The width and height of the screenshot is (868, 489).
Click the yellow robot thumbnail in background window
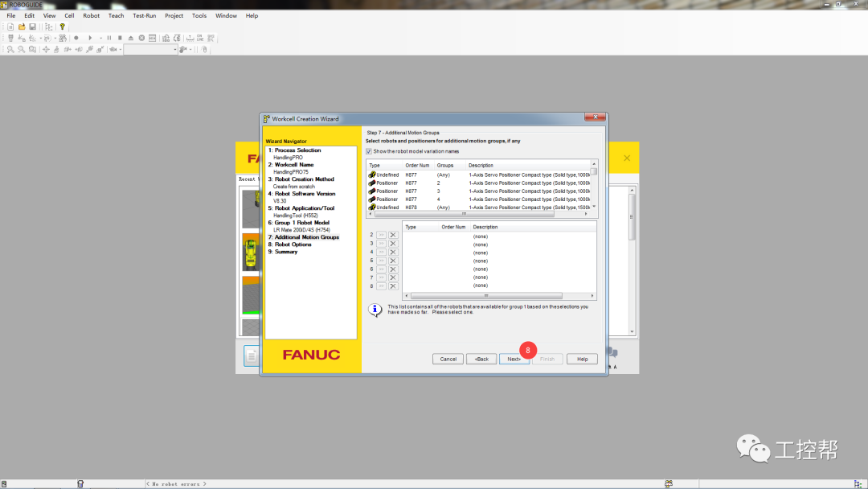(x=250, y=253)
